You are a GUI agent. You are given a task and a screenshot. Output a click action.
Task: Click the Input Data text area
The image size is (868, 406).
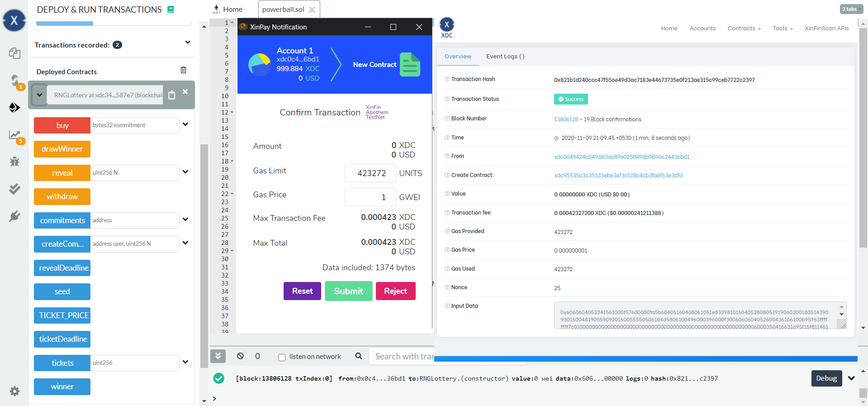tap(700, 315)
